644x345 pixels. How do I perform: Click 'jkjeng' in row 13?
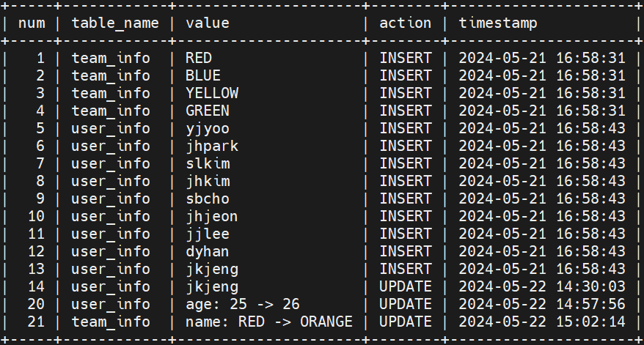pos(212,269)
